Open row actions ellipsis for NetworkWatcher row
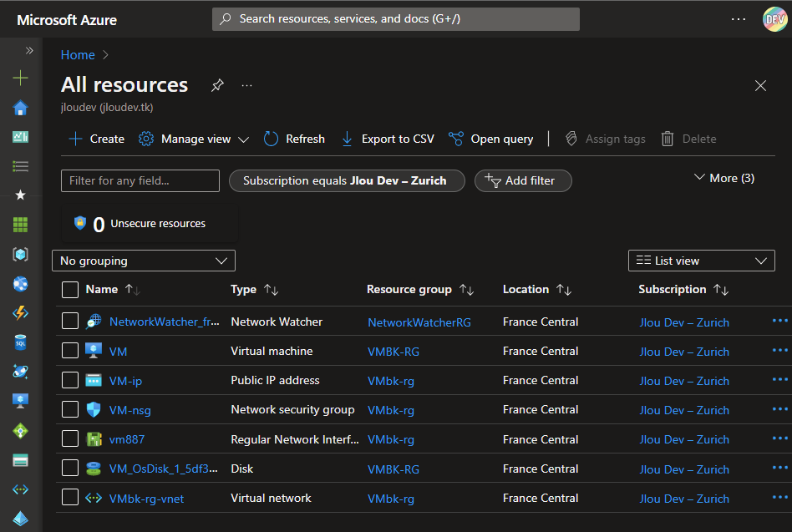Image resolution: width=792 pixels, height=532 pixels. click(779, 321)
